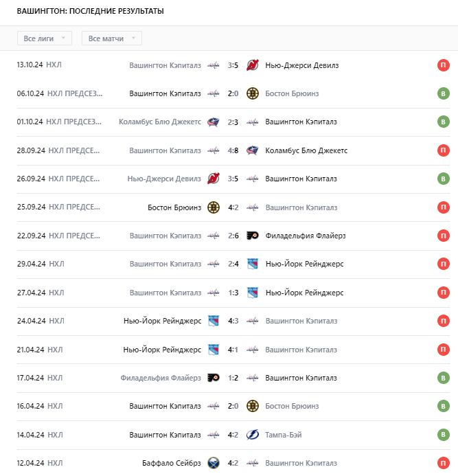Click "Тампа-Бэй" team name link

tap(284, 435)
